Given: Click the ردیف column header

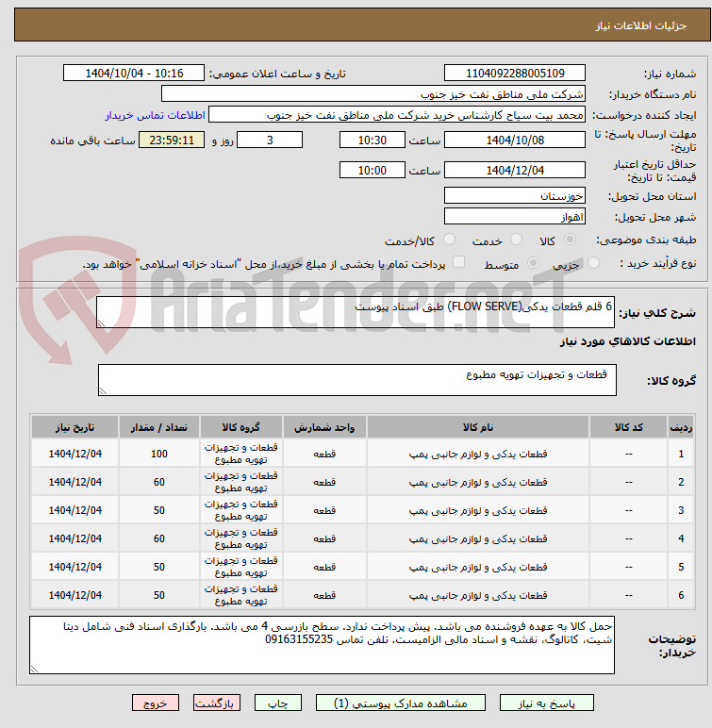Looking at the screenshot, I should click(x=681, y=427).
